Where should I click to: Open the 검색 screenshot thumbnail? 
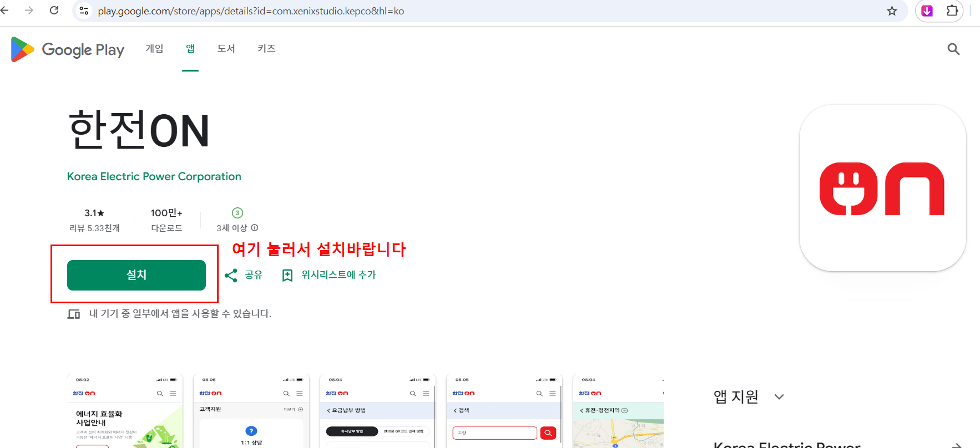tap(504, 411)
